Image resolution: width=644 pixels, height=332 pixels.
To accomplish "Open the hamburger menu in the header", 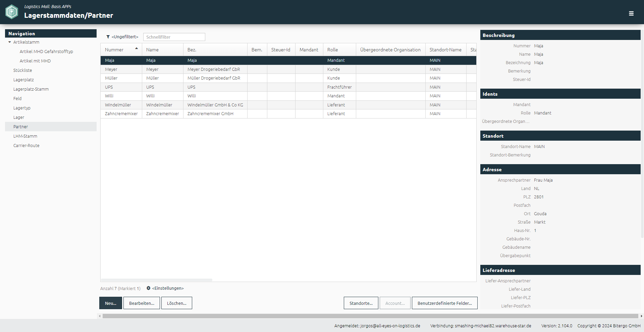I will click(x=631, y=13).
